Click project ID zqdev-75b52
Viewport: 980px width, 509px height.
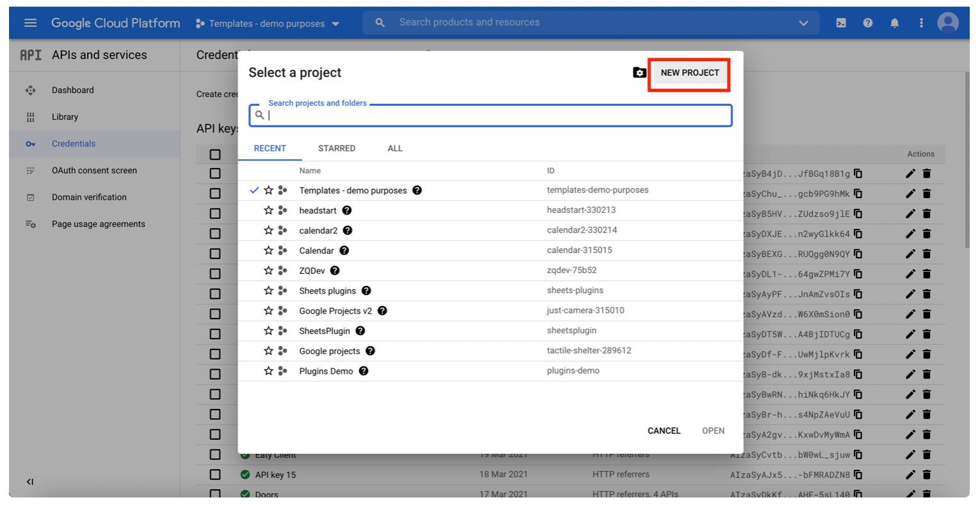click(572, 271)
